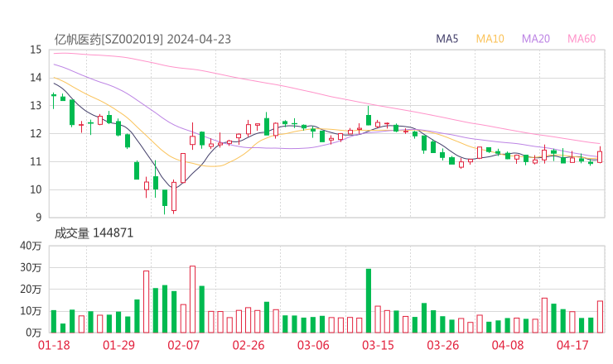Click the price axis label 13
The height and width of the screenshot is (364, 613).
click(x=36, y=105)
